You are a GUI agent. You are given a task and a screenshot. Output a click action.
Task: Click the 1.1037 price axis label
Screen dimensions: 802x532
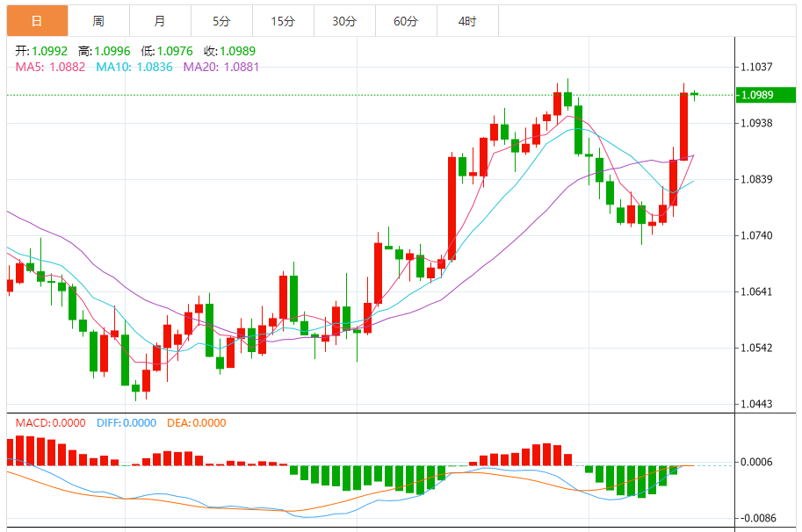756,67
